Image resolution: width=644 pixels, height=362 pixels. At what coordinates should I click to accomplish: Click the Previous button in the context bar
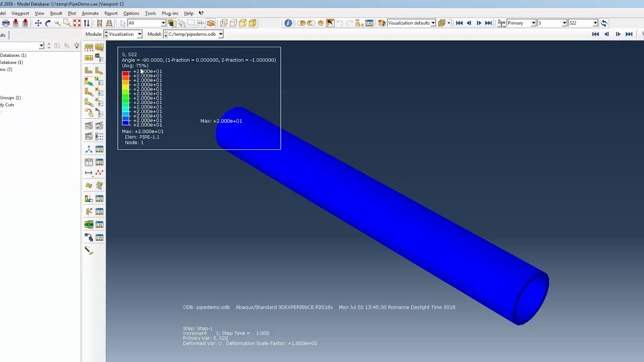pos(607,34)
